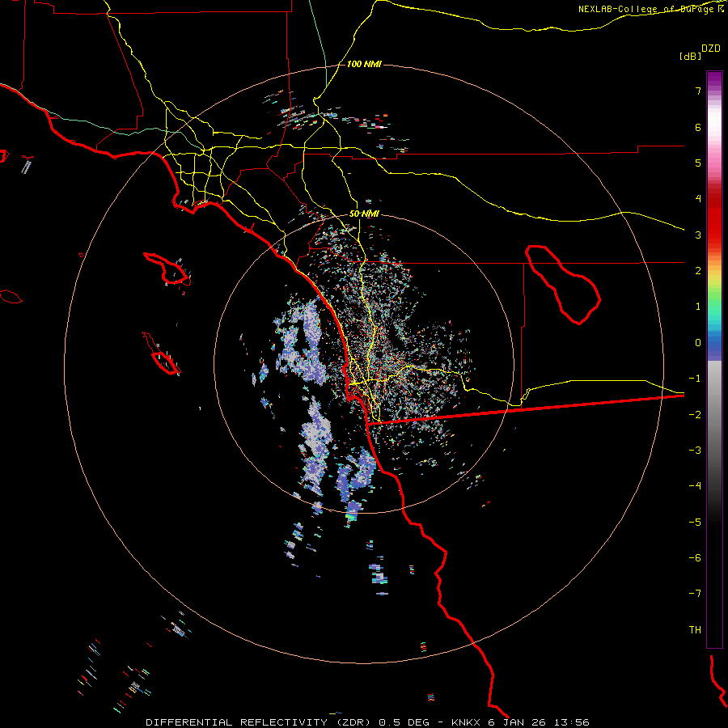Click the 6 value on color scale
Viewport: 728px width, 728px height.
698,127
